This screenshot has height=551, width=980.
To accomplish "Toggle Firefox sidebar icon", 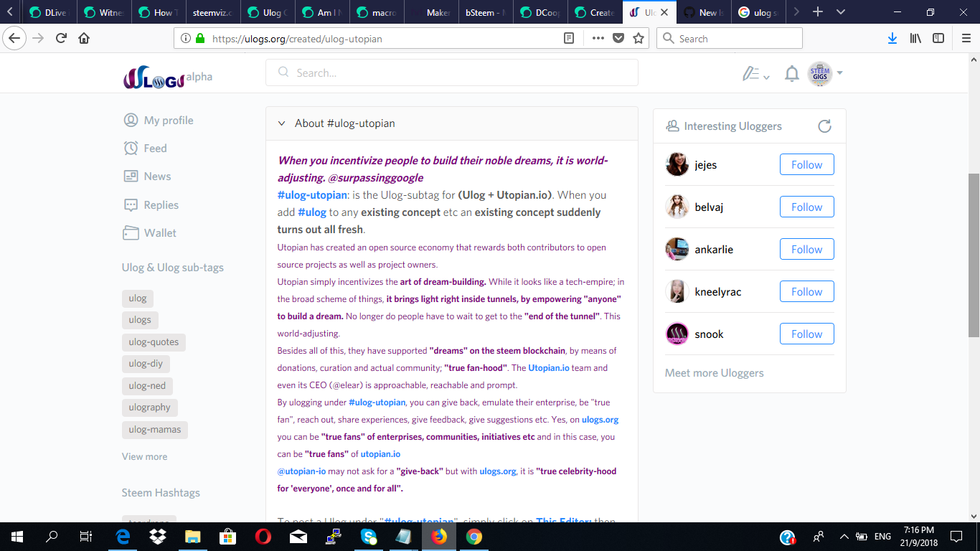I will [x=938, y=39].
